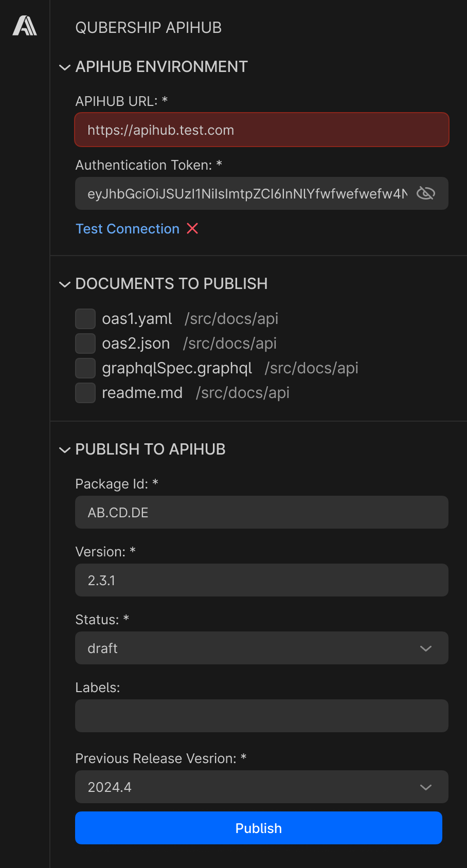
Task: Collapse the APIHUB ENVIRONMENT section
Action: click(65, 67)
